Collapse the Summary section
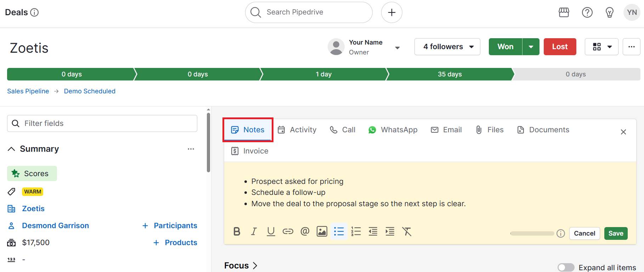Screen dimensions: 644x272 click(11, 149)
